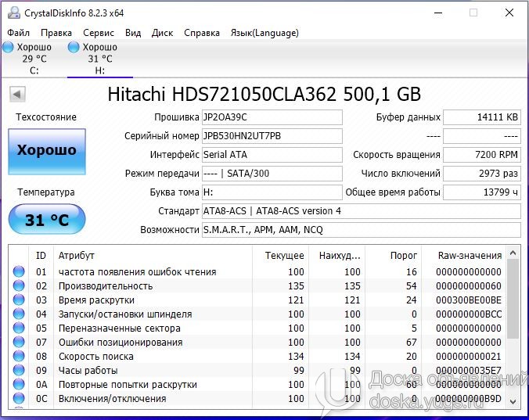The height and width of the screenshot is (420, 529).
Task: Click the Порог column header
Action: [x=393, y=256]
